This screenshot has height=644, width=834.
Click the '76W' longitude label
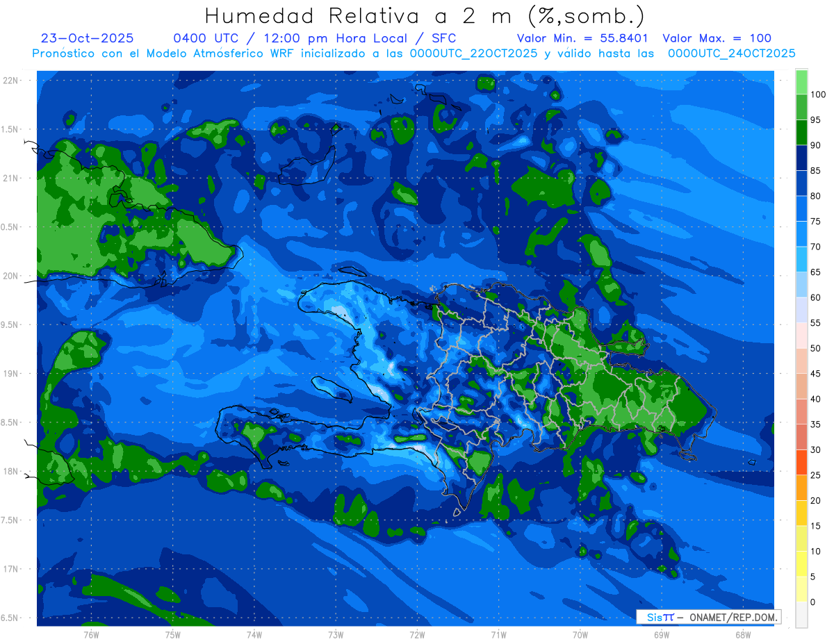(90, 634)
